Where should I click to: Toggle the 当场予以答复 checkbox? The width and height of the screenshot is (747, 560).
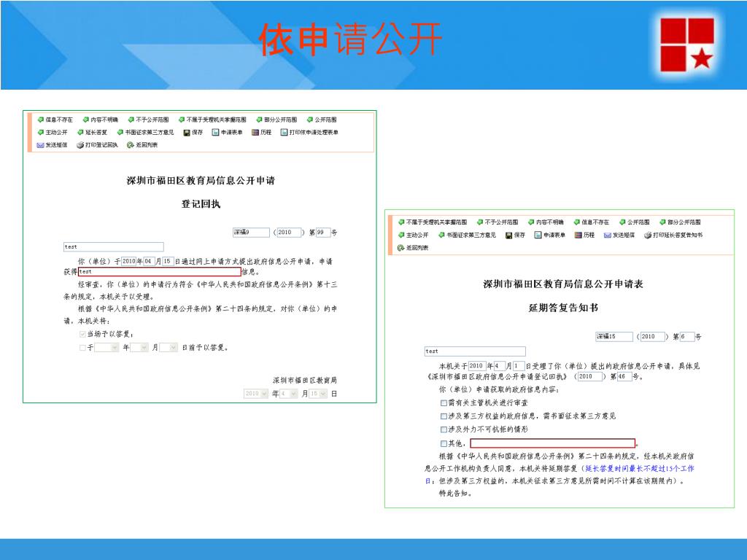pos(82,334)
